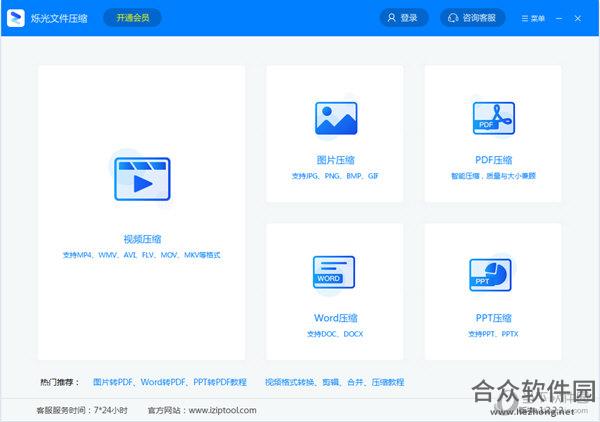
Task: Minimize the compression app window
Action: point(559,18)
